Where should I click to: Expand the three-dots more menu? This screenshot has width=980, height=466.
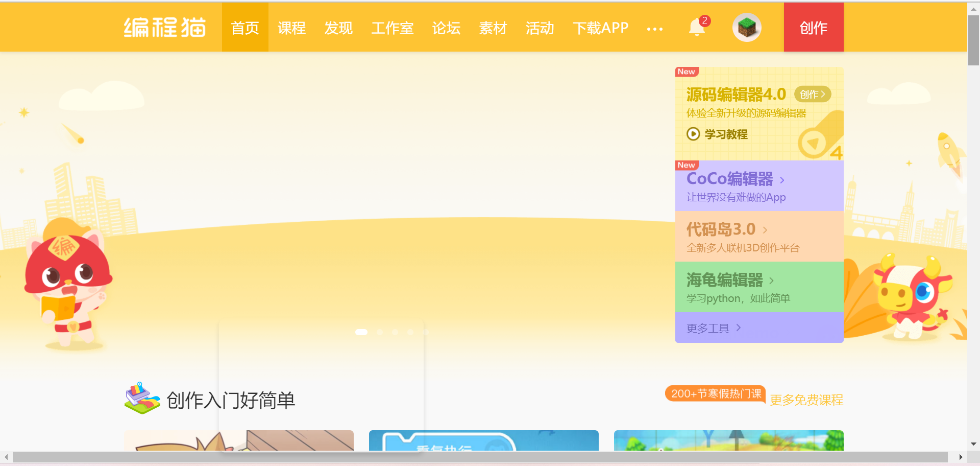point(654,29)
